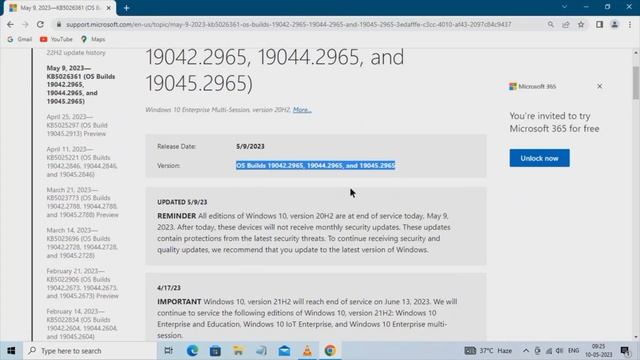Viewport: 640px width, 360px height.
Task: Open the 22H2 update history link
Action: click(76, 53)
